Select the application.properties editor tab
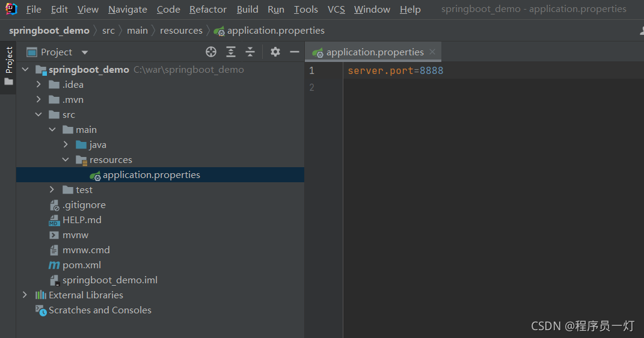 click(373, 52)
